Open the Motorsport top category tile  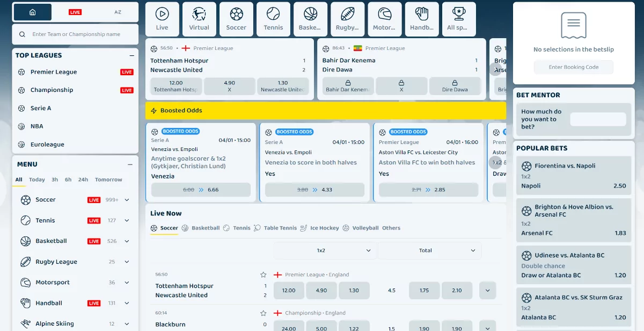click(384, 19)
